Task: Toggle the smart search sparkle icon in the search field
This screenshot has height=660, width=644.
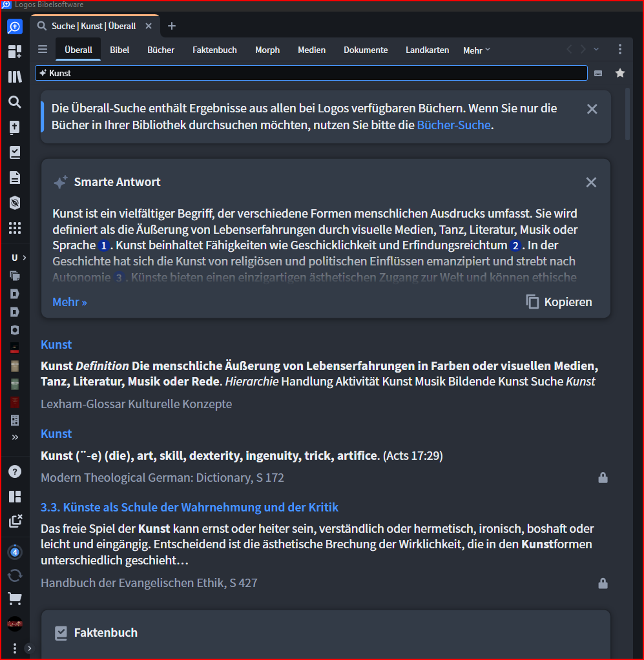Action: pos(43,73)
